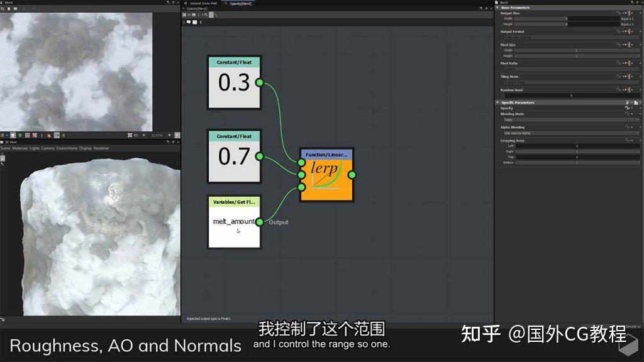Click the fit-view icon in the 2D view toolbar
The width and height of the screenshot is (644, 362).
130,134
